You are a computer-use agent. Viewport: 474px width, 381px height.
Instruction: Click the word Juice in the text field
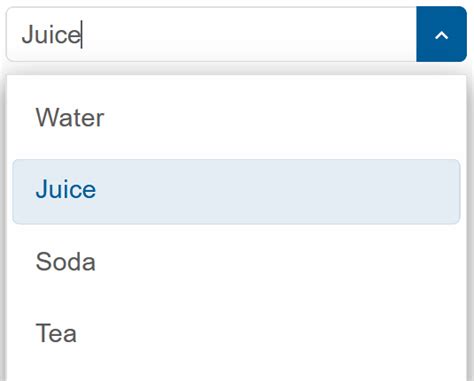coord(51,34)
